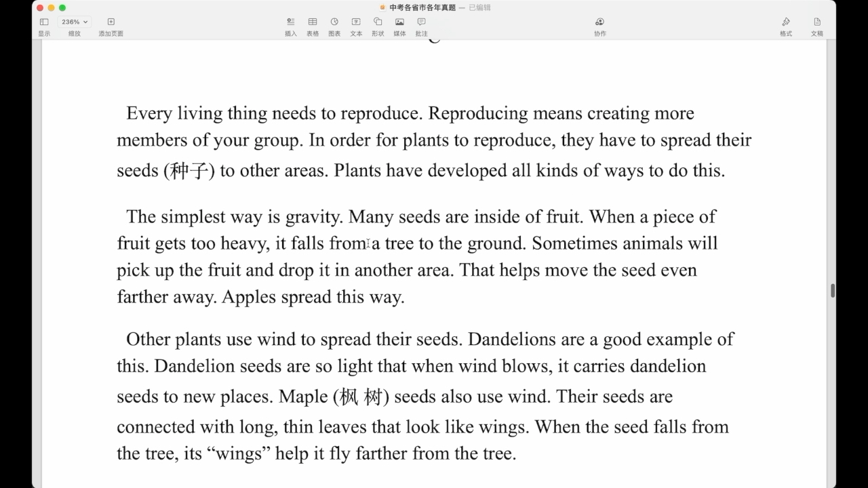Click the green full-screen window button
Screen dimensions: 868x488
click(62, 7)
